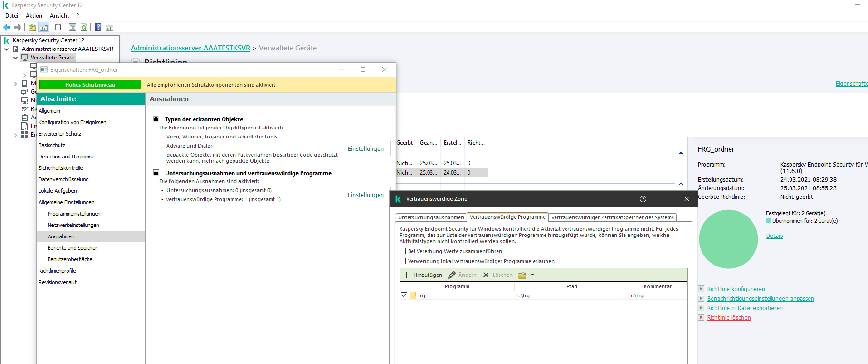This screenshot has width=868, height=364.
Task: Click the plus icon for Hinzufügen
Action: pos(407,275)
